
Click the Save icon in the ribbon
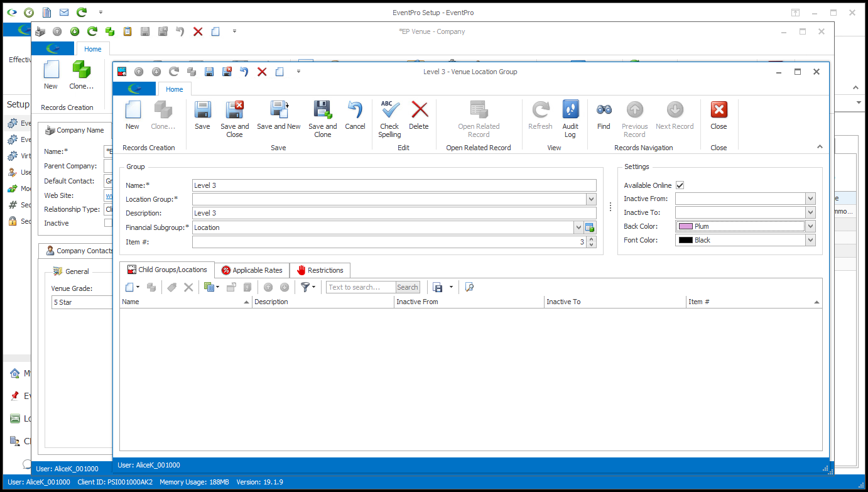(x=202, y=110)
